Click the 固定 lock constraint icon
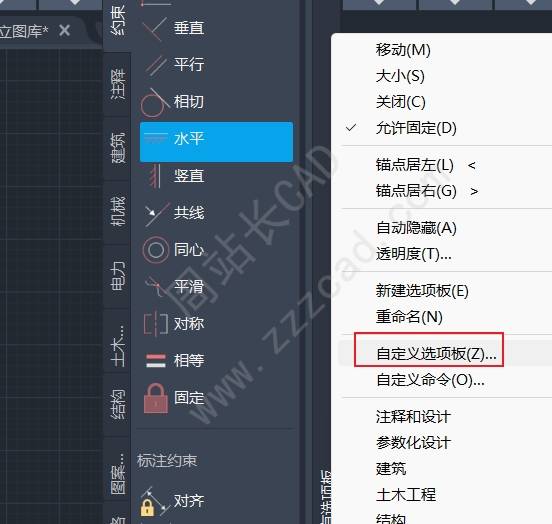Screen dimensions: 552x524 point(155,398)
